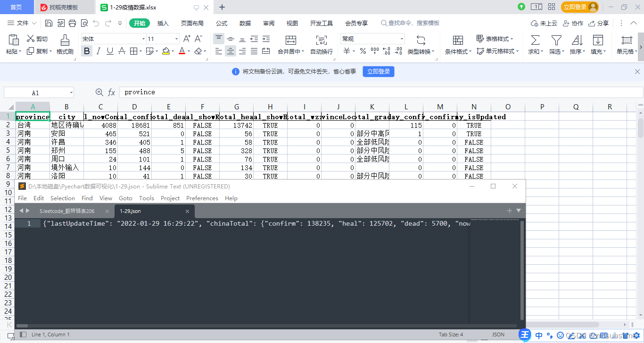Click the Collaborate (协作) button
Image resolution: width=644 pixels, height=343 pixels.
(573, 23)
